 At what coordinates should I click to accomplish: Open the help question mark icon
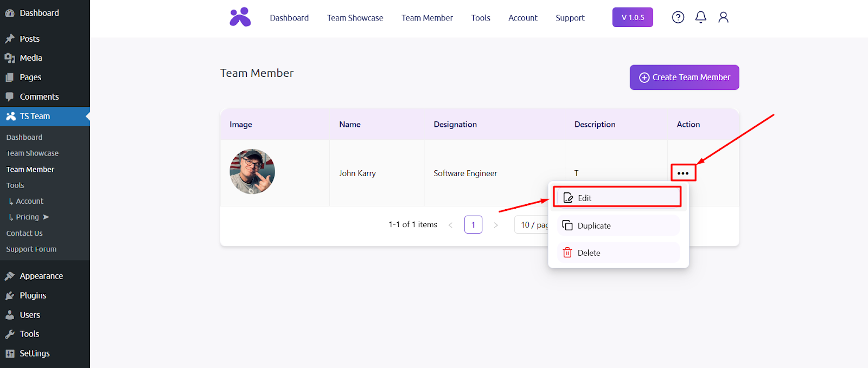[678, 17]
